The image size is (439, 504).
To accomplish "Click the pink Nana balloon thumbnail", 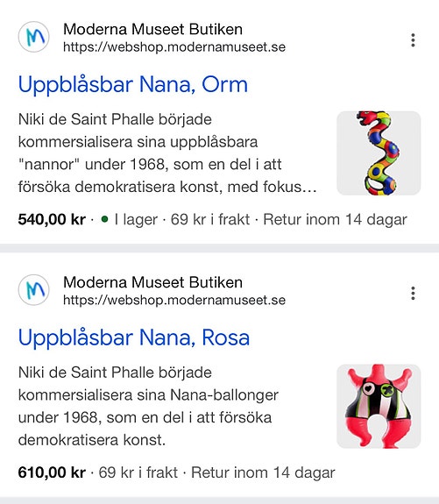I will click(379, 406).
